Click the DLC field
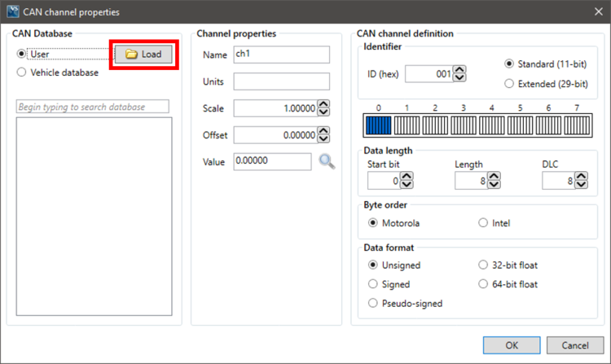The image size is (611, 364). pyautogui.click(x=558, y=181)
